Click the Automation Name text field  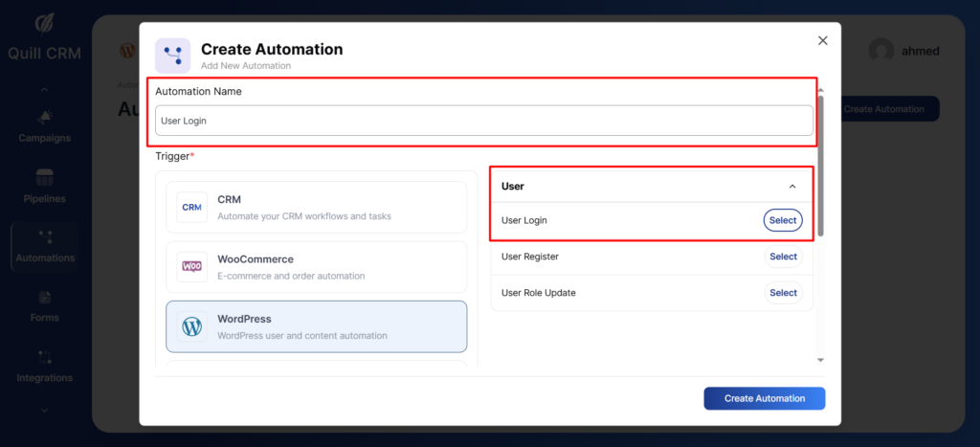(x=483, y=121)
